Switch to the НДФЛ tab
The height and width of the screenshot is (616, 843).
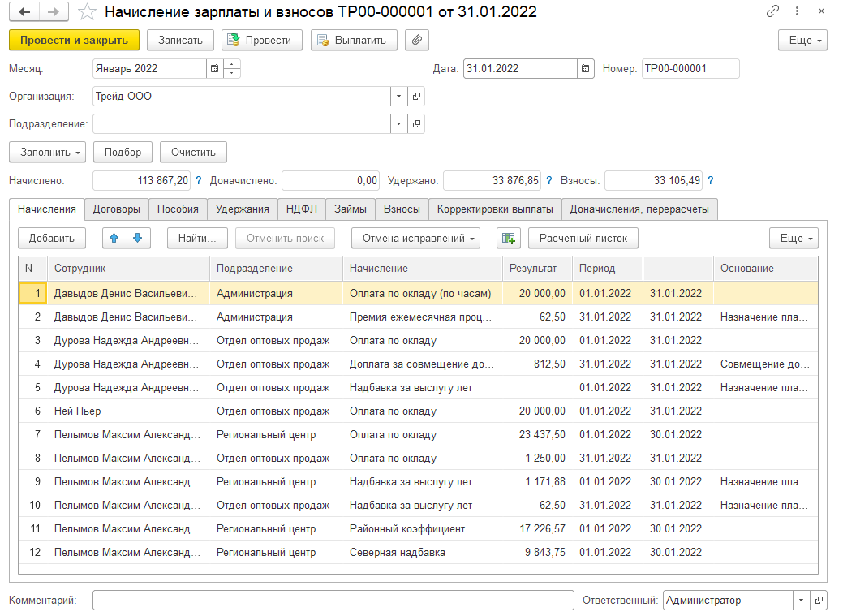click(x=302, y=209)
